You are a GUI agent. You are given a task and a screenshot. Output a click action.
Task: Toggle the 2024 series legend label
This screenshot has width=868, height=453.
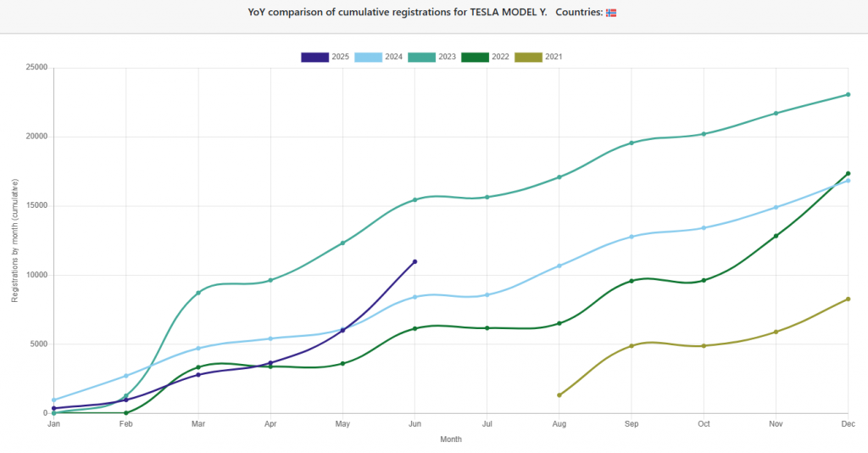click(393, 57)
